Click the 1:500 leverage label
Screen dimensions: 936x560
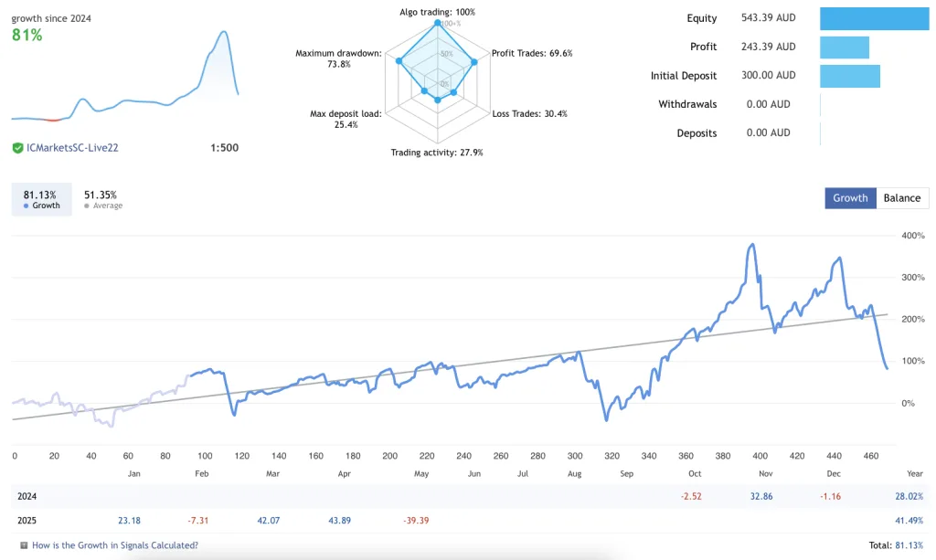coord(227,147)
